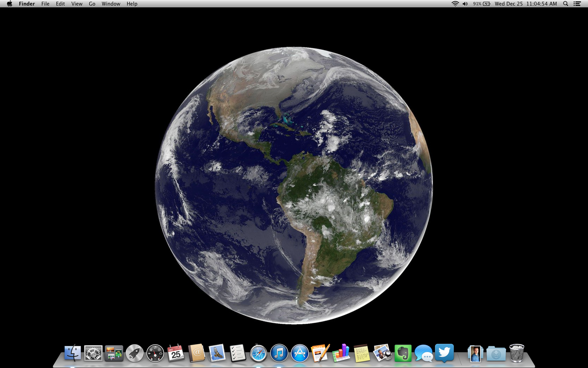
Task: Open Mission Control in the Dock
Action: [x=114, y=353]
